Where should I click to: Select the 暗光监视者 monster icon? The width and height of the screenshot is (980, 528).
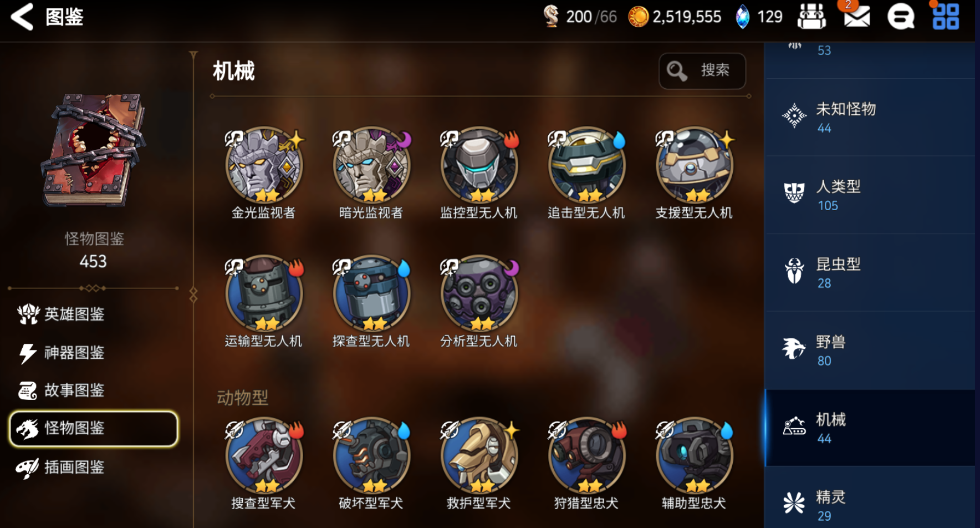[371, 165]
